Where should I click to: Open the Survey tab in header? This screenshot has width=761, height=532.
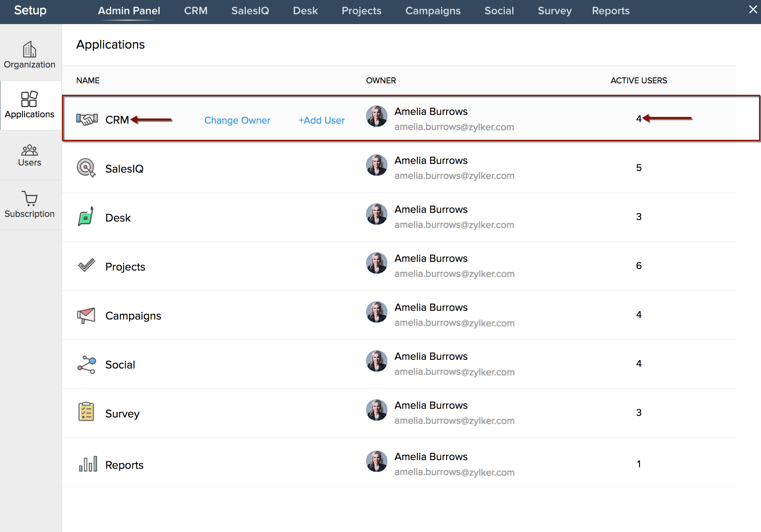coord(554,11)
